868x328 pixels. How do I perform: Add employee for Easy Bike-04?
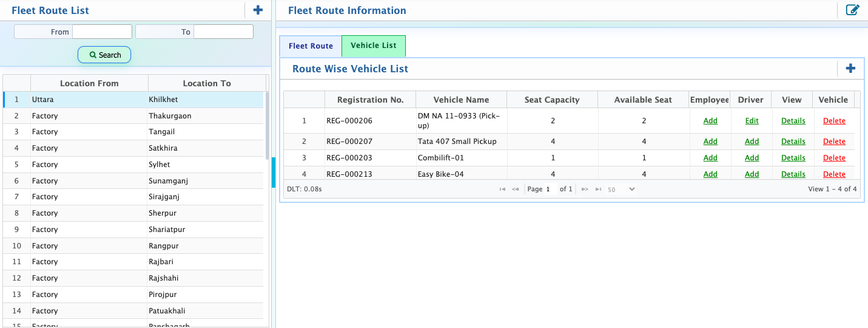point(710,174)
